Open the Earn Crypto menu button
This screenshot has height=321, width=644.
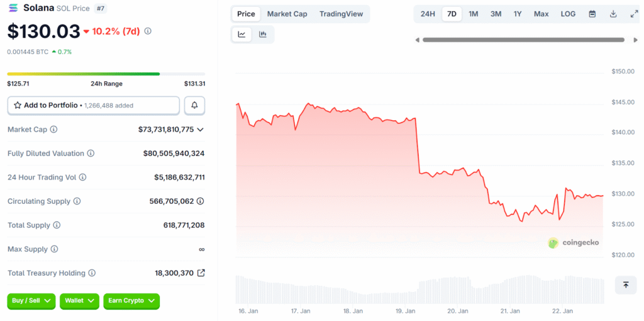click(x=131, y=301)
